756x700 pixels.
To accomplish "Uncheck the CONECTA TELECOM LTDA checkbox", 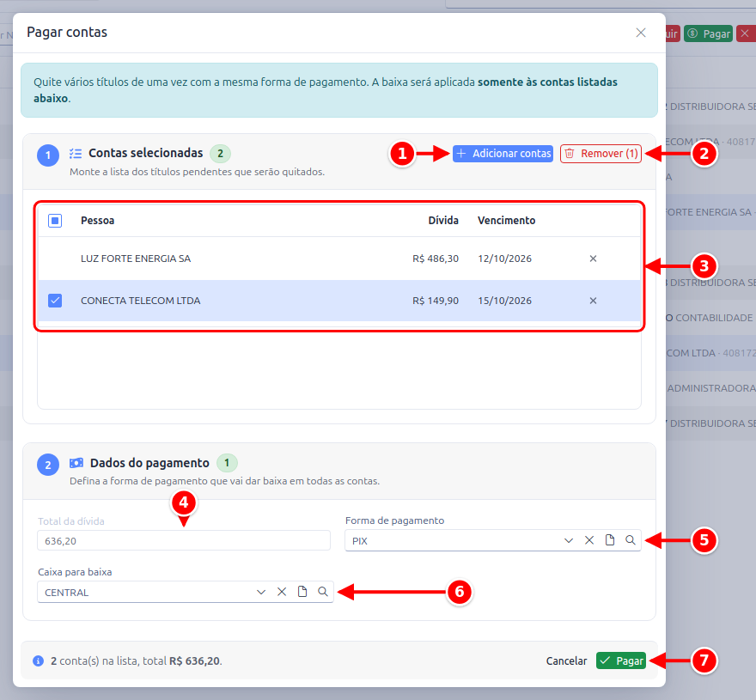I will [55, 301].
